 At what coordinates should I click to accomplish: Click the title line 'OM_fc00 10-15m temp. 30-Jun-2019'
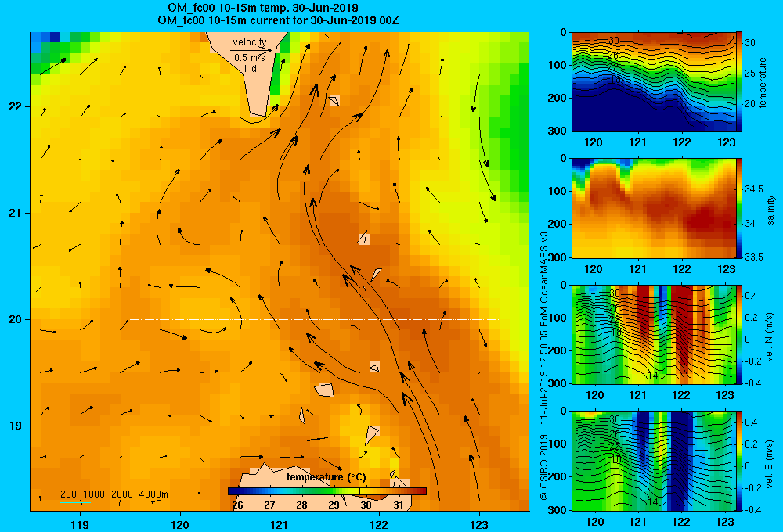[263, 8]
